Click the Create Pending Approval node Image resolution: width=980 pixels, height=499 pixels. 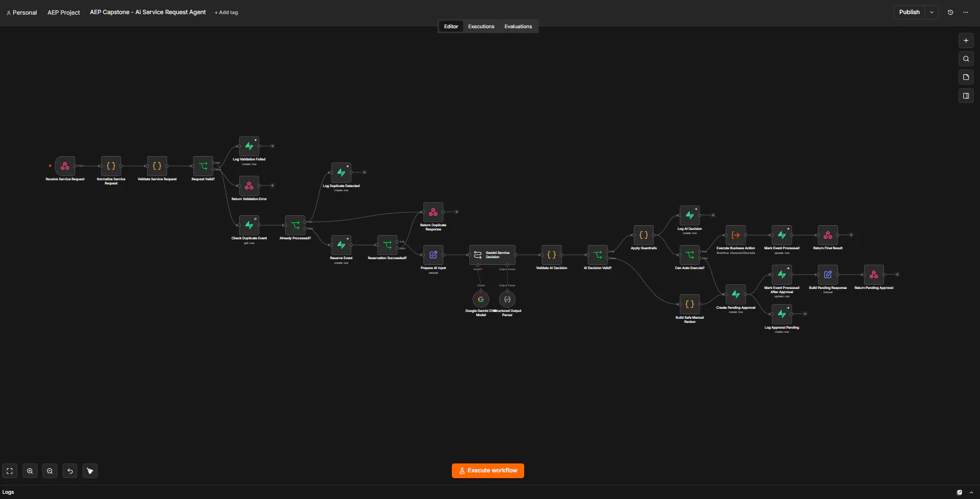coord(736,294)
